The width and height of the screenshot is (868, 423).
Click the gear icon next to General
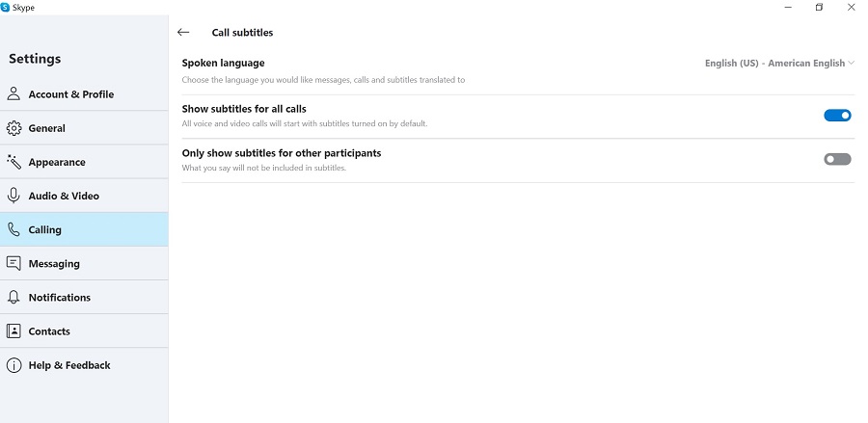[x=14, y=128]
